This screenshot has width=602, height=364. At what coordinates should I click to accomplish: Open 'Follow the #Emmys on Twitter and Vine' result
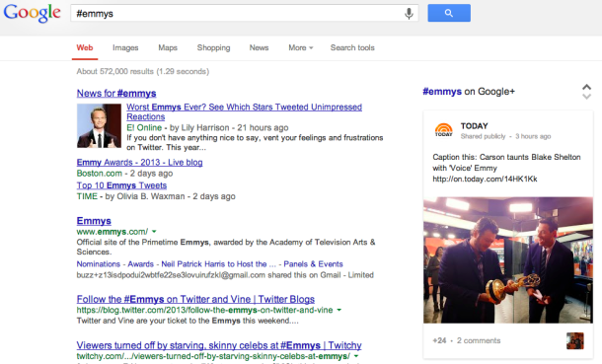(195, 299)
